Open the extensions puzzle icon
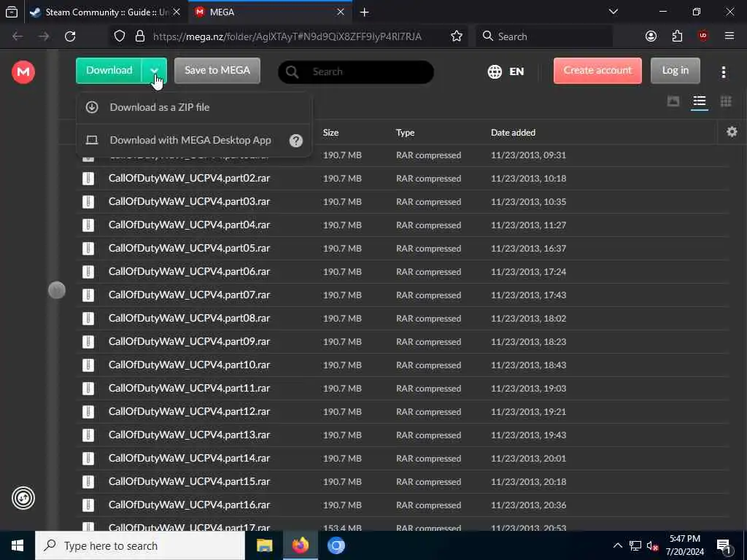 point(677,36)
